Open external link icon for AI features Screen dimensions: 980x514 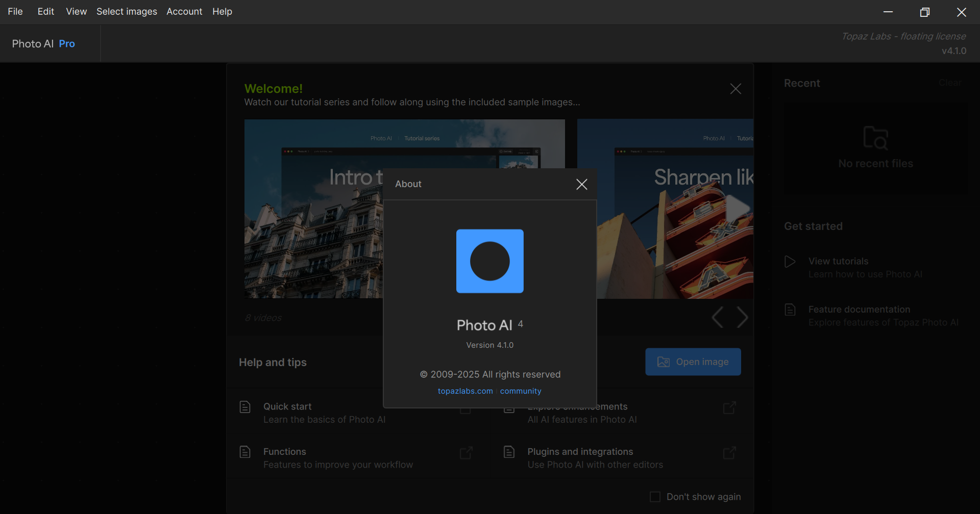[730, 407]
